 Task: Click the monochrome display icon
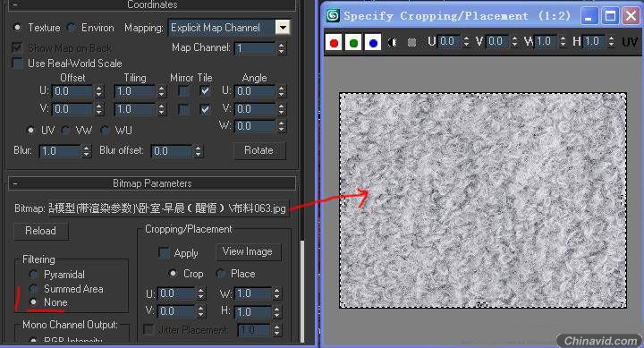411,42
